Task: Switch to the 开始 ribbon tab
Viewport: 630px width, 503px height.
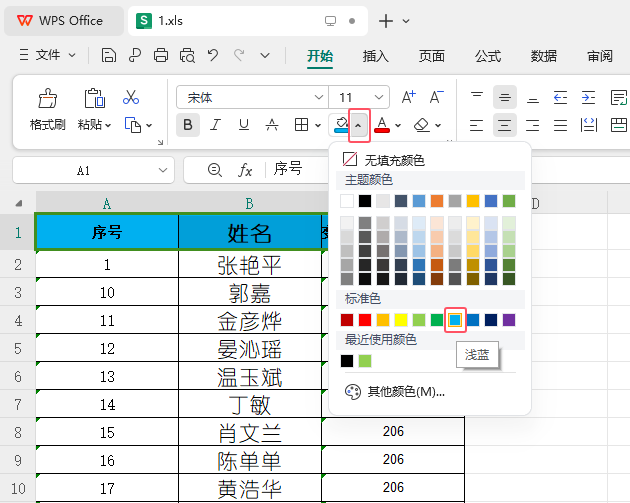Action: [x=320, y=56]
